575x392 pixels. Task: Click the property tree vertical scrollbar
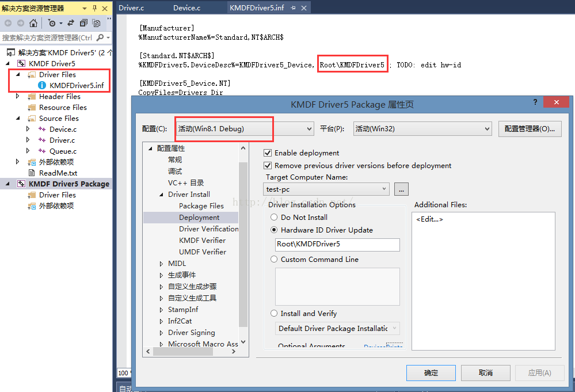pyautogui.click(x=243, y=244)
